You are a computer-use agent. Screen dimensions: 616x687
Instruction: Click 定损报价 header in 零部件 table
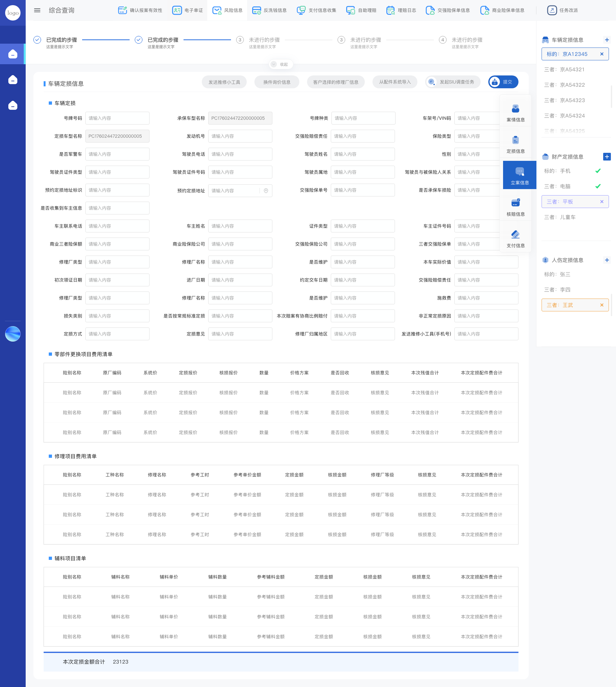[x=188, y=373]
